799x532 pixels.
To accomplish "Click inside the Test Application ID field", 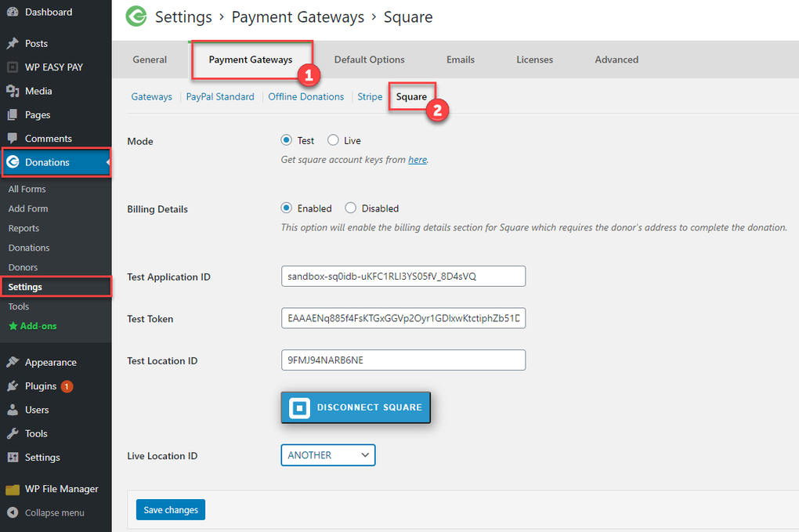I will coord(403,276).
